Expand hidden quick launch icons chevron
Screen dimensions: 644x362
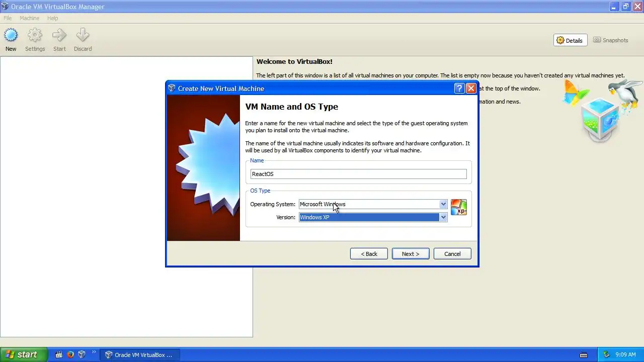point(94,352)
